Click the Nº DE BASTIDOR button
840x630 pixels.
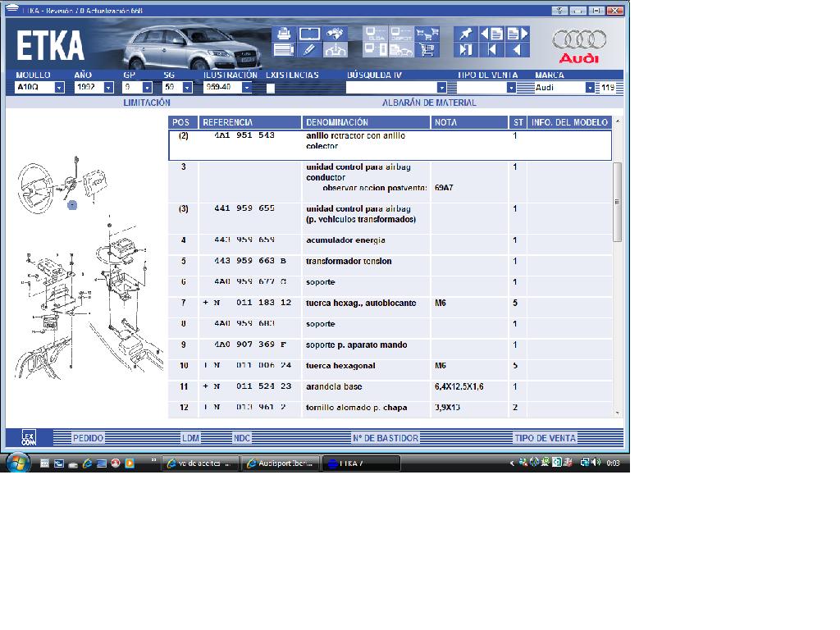[386, 438]
